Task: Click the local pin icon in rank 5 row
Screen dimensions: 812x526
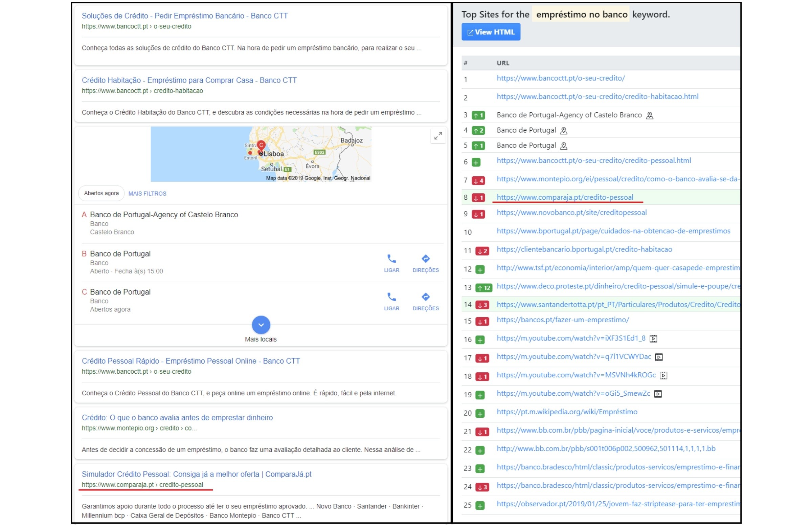Action: pos(564,146)
